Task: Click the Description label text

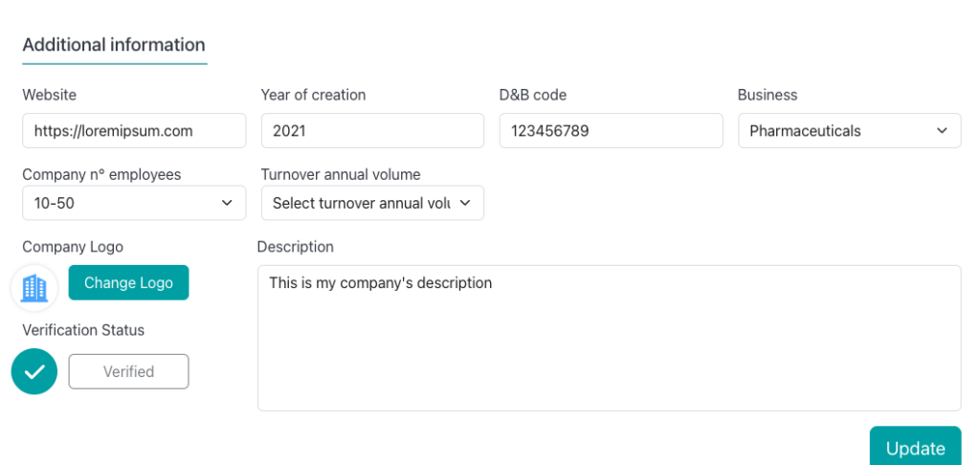Action: [x=296, y=247]
